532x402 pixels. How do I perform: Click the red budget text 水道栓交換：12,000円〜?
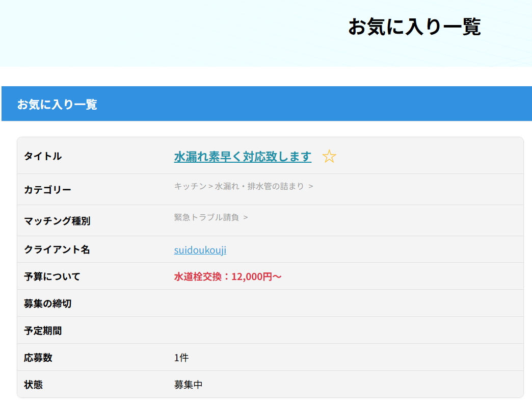pos(228,277)
